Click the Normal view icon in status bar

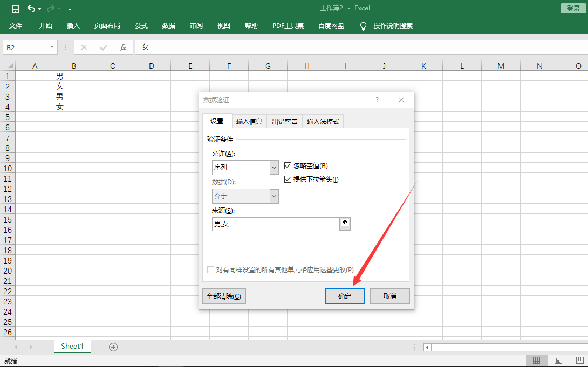(537, 360)
